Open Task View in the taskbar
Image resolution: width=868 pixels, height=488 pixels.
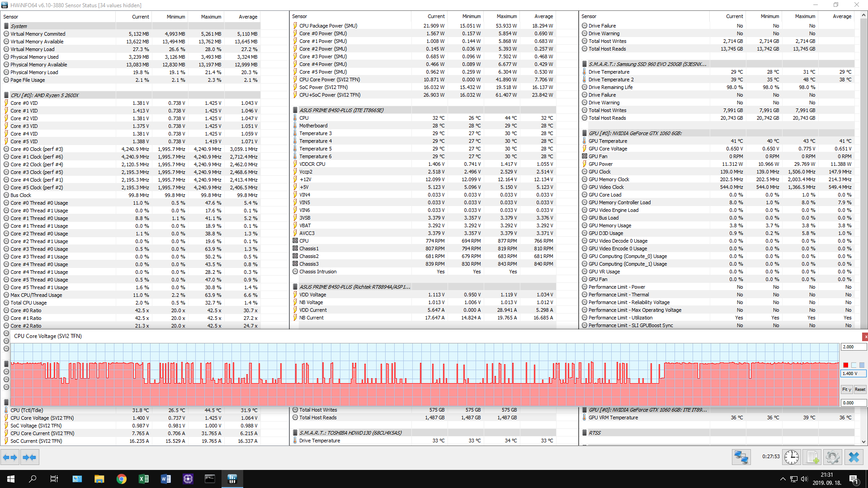pos(54,479)
